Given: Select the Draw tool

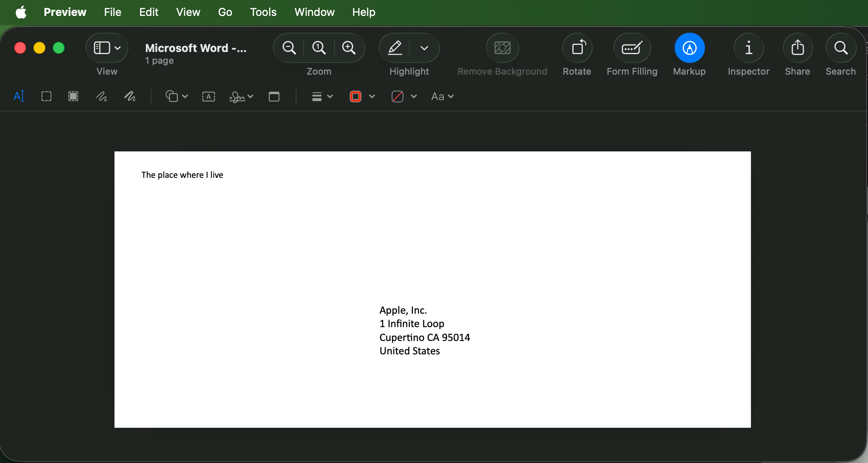Looking at the screenshot, I should tap(130, 96).
